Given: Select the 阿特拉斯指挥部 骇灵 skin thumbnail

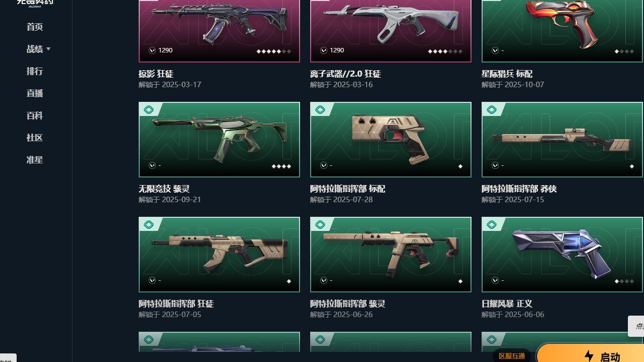Looking at the screenshot, I should pyautogui.click(x=391, y=255).
